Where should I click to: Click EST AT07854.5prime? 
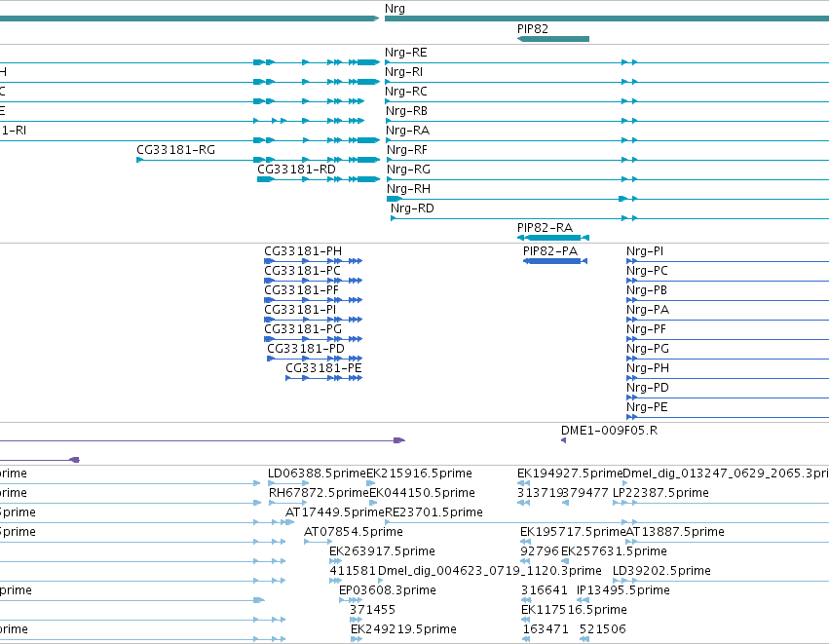354,532
